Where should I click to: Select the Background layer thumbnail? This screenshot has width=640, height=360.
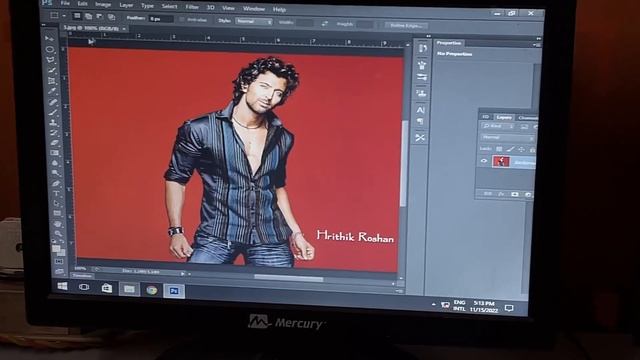click(x=501, y=161)
